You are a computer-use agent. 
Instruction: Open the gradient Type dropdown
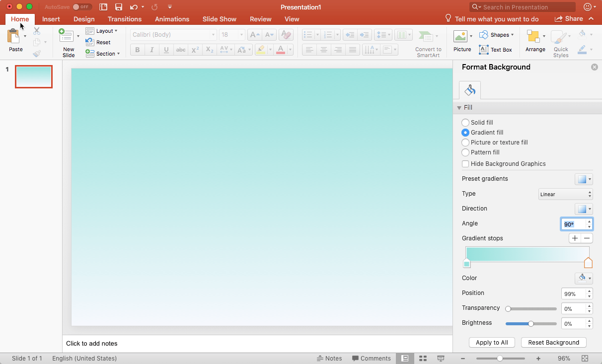point(566,194)
